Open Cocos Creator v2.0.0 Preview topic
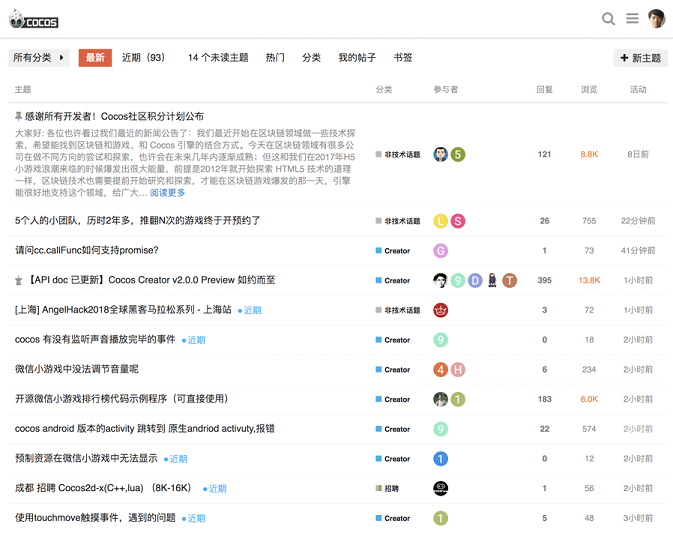673x533 pixels. [152, 280]
